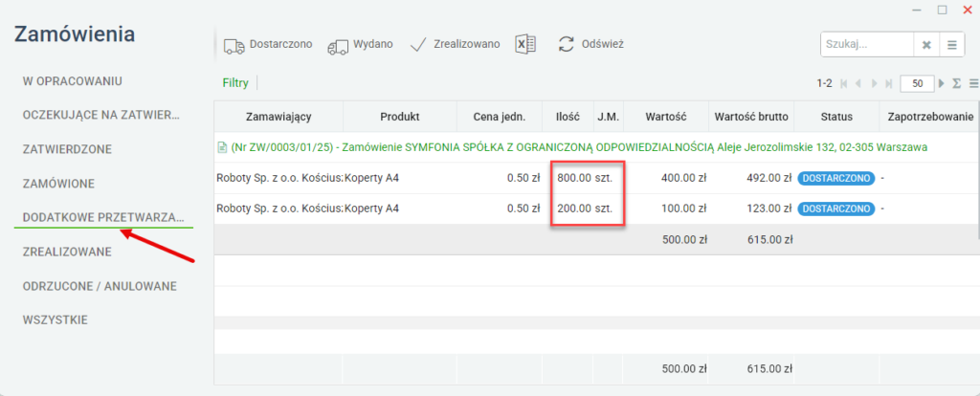Focus the Szukaj search field
Screen dimensions: 980x396
(x=867, y=45)
